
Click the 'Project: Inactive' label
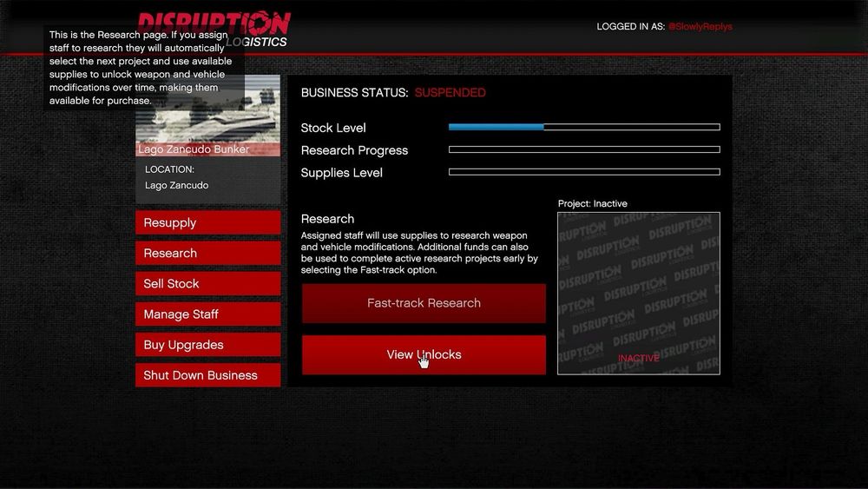pyautogui.click(x=592, y=204)
